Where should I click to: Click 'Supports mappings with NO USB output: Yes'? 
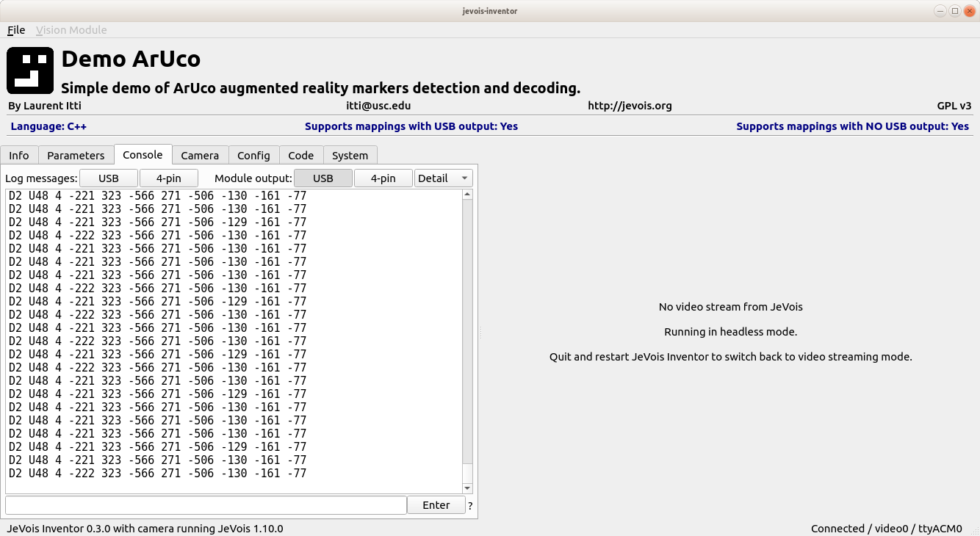point(853,126)
